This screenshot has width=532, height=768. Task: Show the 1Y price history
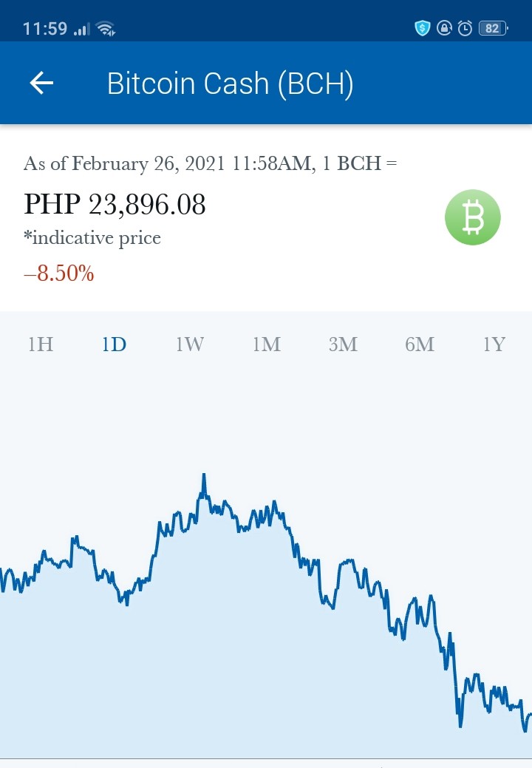(x=494, y=344)
